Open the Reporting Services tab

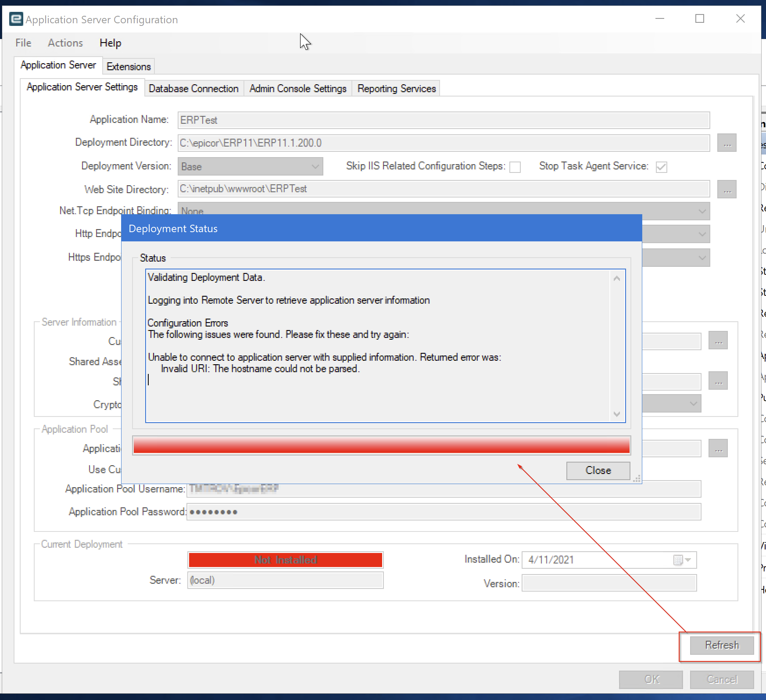click(397, 89)
